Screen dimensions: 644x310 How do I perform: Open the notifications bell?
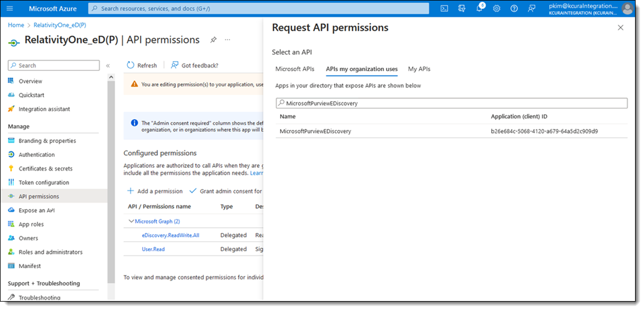479,8
